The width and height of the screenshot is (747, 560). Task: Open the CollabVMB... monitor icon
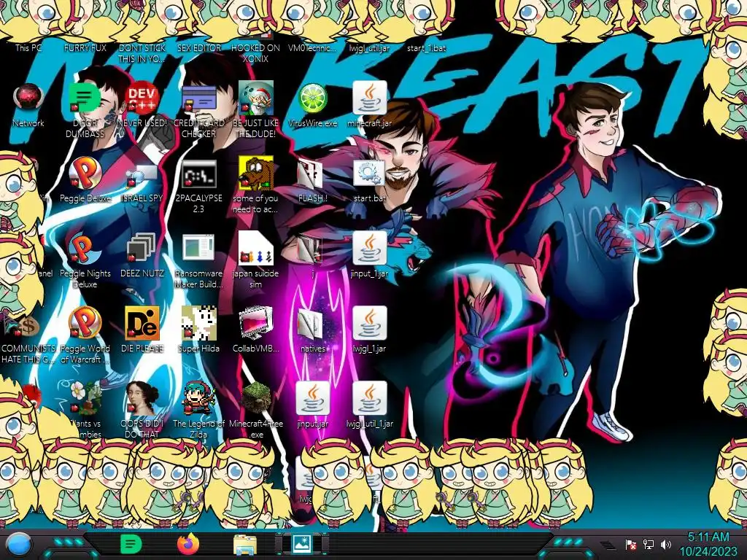point(255,323)
